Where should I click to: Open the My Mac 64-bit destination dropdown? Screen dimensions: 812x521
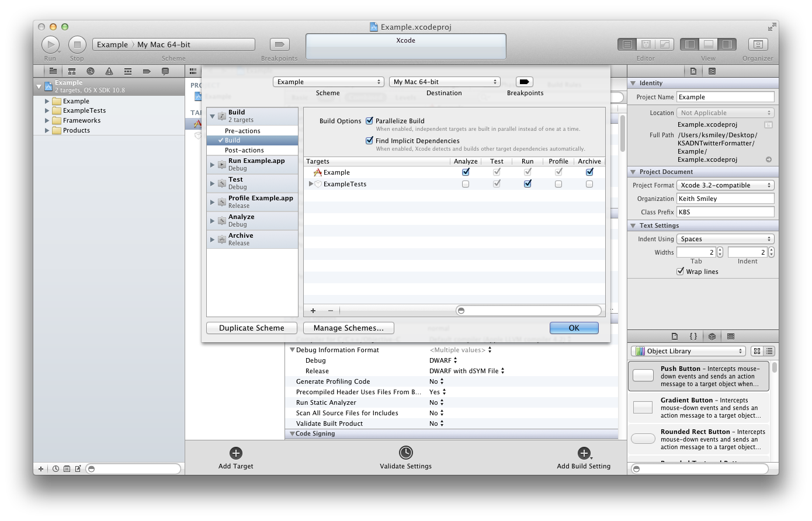point(445,82)
